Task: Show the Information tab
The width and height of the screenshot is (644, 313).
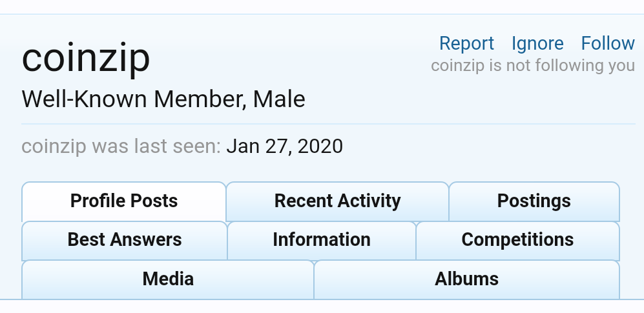Action: click(322, 240)
